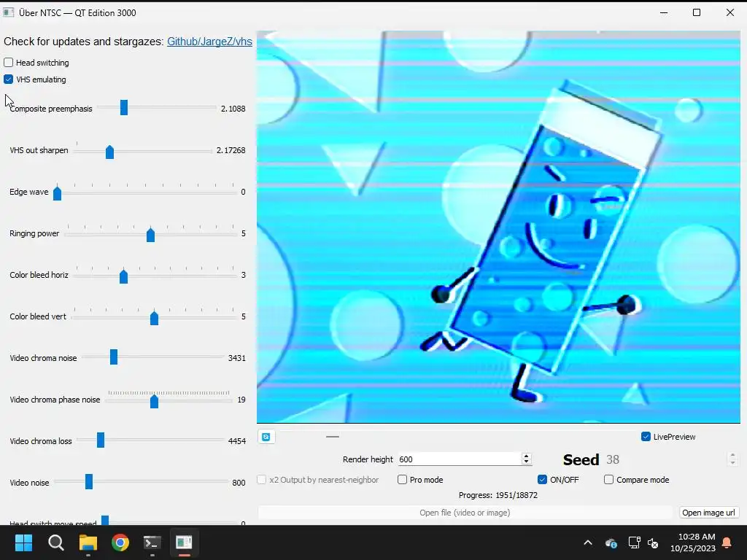747x560 pixels.
Task: Click the Color bleed horiz slider handle
Action: (123, 276)
